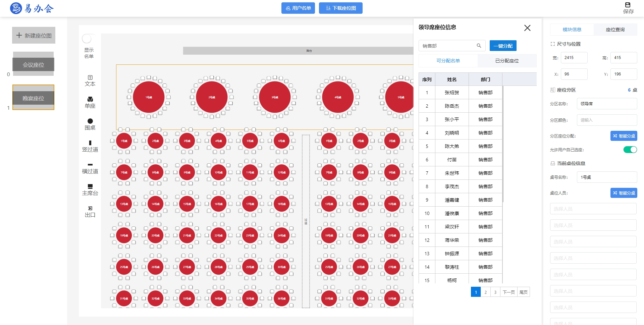Click the 桌号名称 field 1号桌
The width and height of the screenshot is (644, 325).
607,177
